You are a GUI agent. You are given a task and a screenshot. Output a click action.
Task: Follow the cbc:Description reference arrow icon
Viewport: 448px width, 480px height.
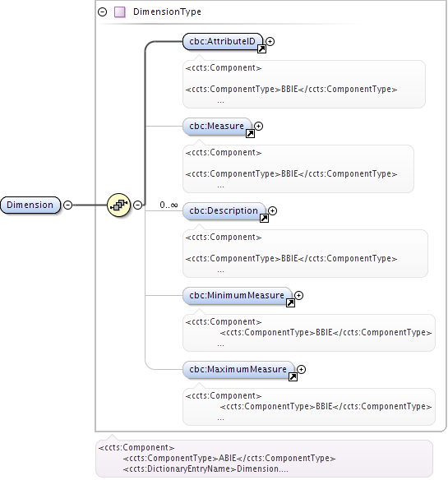coord(264,218)
